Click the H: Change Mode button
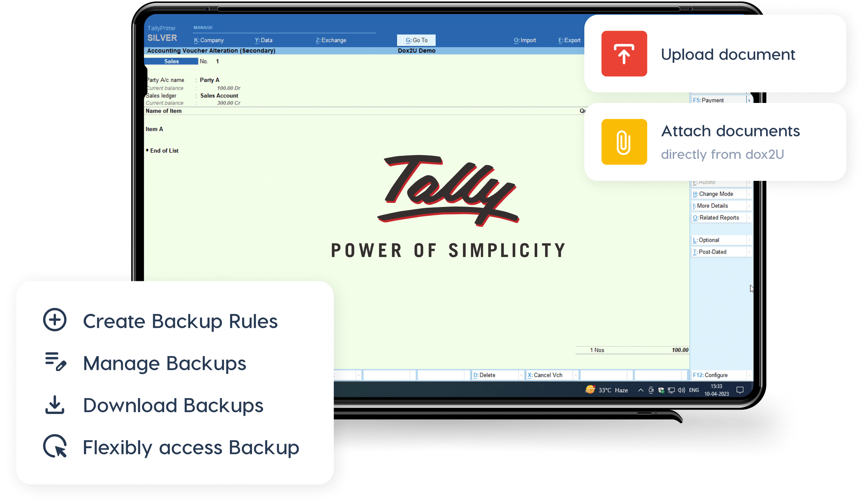The height and width of the screenshot is (504, 864). click(x=719, y=194)
